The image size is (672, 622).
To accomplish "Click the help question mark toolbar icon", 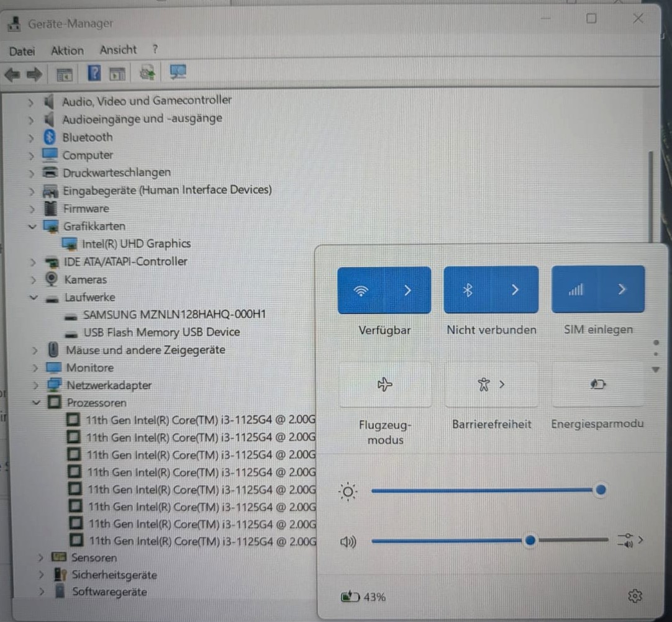I will click(x=94, y=73).
